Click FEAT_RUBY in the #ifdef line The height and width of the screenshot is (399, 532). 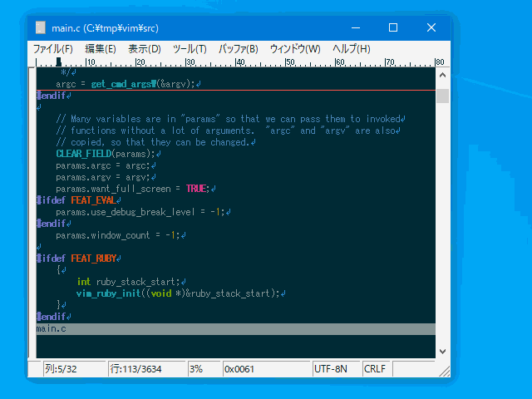tap(94, 259)
